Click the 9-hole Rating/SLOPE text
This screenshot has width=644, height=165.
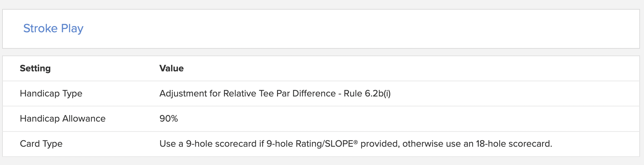[x=310, y=144]
